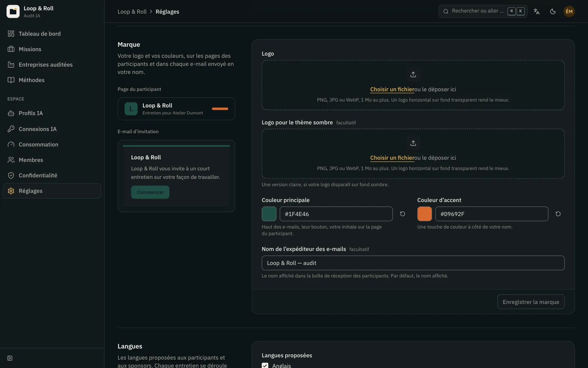Open the ÉM user avatar menu
Viewport: 588px width, 368px height.
[569, 11]
